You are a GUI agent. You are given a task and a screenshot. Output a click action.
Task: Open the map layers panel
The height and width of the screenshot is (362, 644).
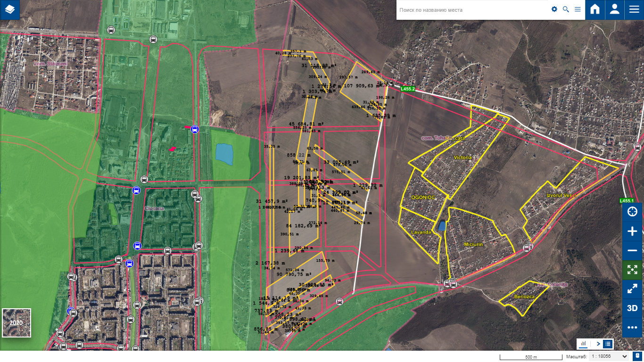click(10, 10)
